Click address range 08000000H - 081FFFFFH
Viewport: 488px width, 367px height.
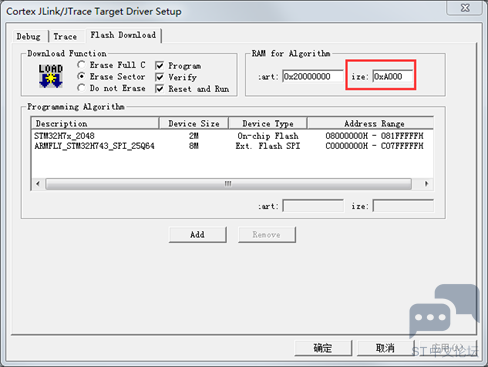(x=374, y=136)
